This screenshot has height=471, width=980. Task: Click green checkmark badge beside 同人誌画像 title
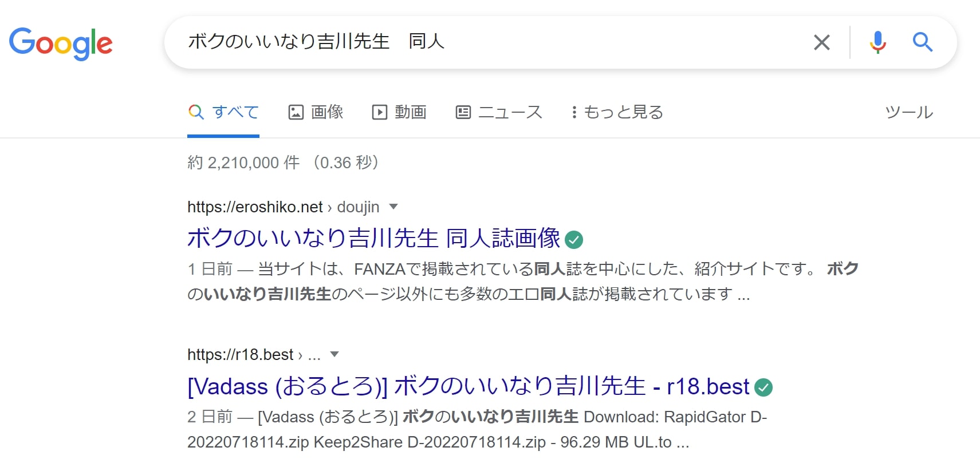(574, 240)
